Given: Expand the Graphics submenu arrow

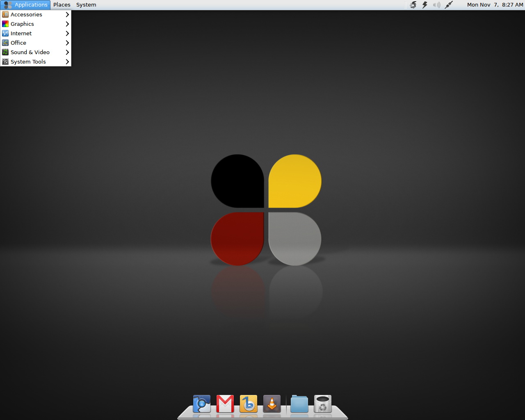Looking at the screenshot, I should click(x=67, y=24).
